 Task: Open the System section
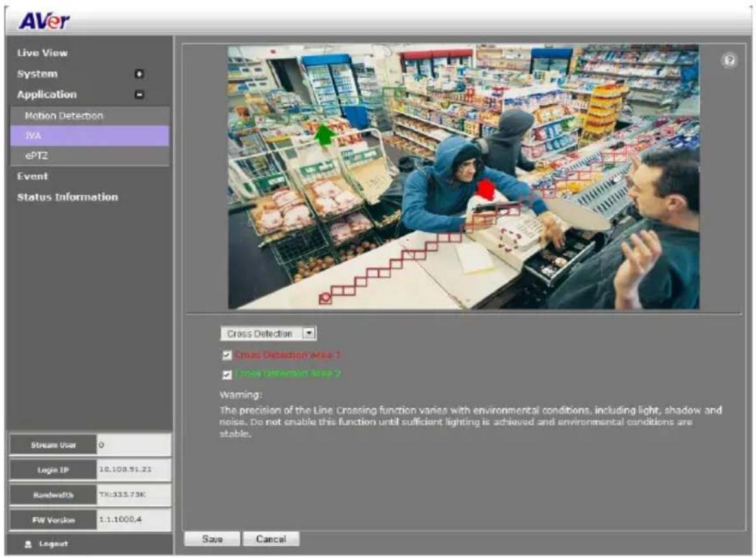[37, 74]
